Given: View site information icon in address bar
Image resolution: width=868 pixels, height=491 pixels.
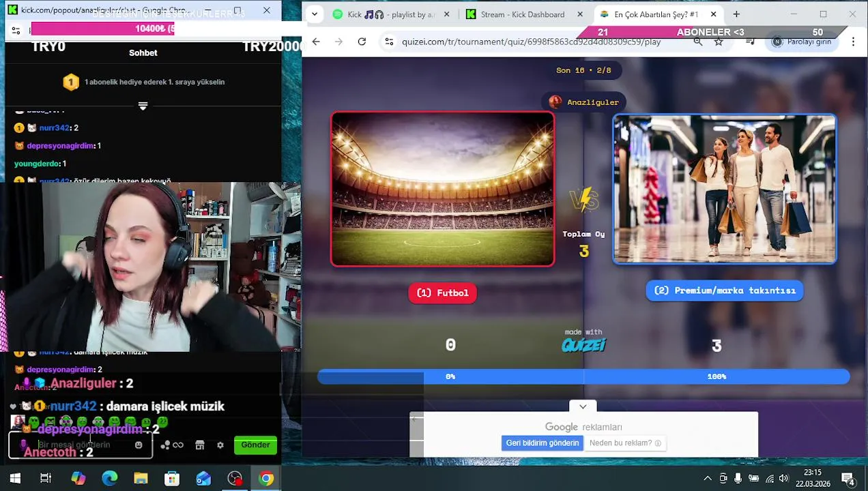Looking at the screenshot, I should pos(389,42).
